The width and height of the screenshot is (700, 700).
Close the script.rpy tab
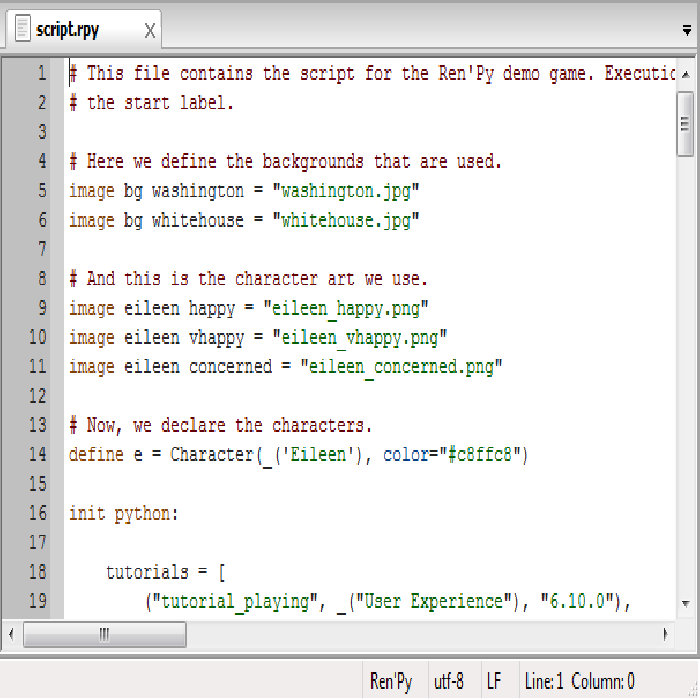150,31
